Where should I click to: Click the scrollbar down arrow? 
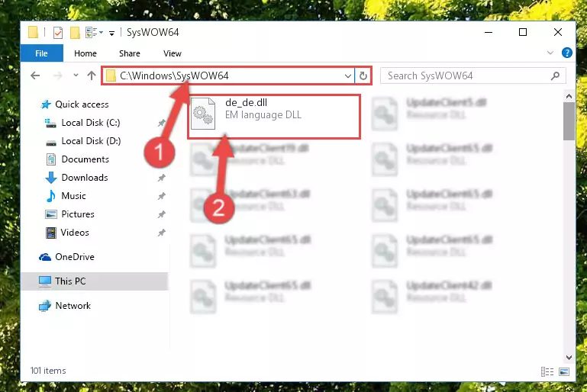[569, 357]
